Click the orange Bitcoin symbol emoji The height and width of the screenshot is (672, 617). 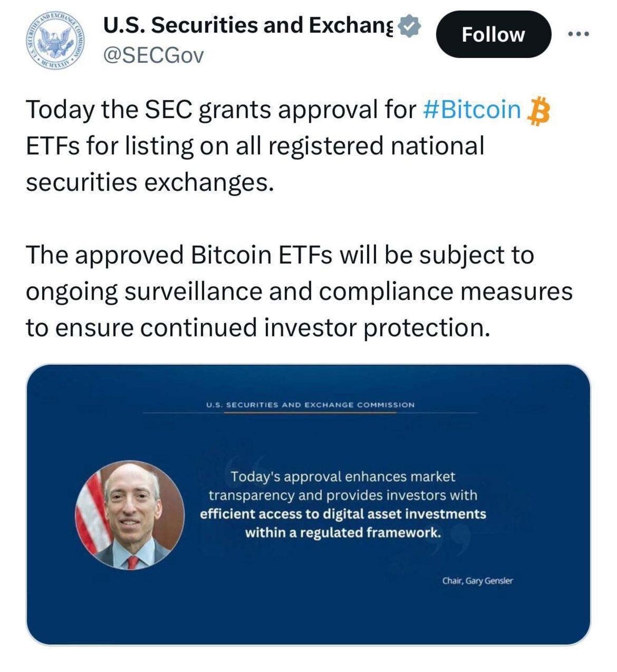[x=538, y=110]
